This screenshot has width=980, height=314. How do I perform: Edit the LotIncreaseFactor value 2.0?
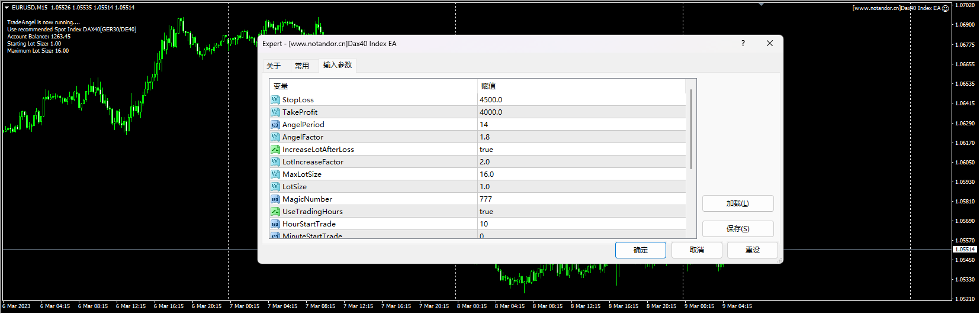(x=581, y=162)
